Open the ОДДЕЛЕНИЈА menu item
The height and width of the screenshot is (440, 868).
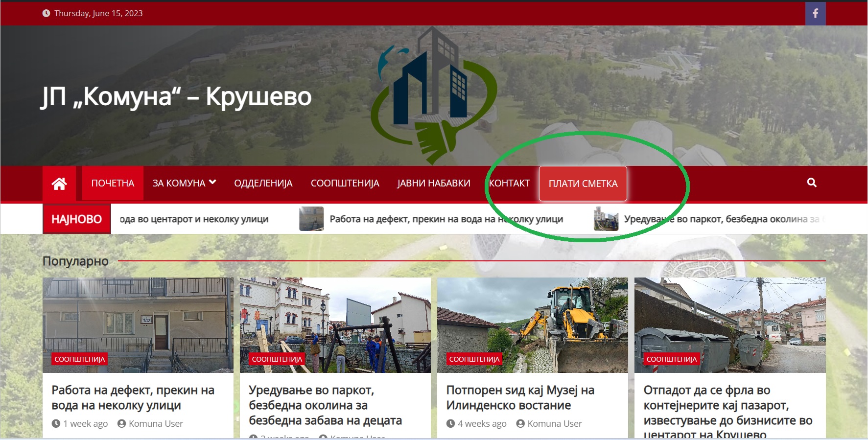pos(263,183)
